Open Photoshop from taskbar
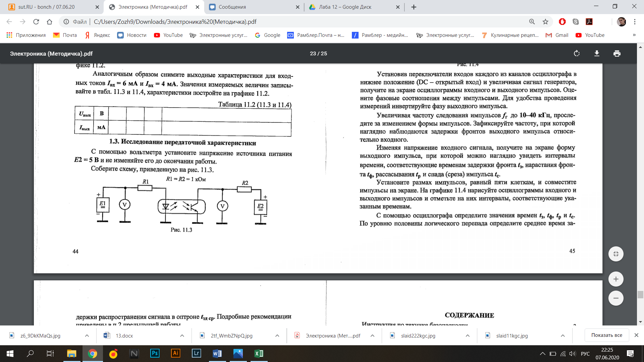 click(155, 354)
